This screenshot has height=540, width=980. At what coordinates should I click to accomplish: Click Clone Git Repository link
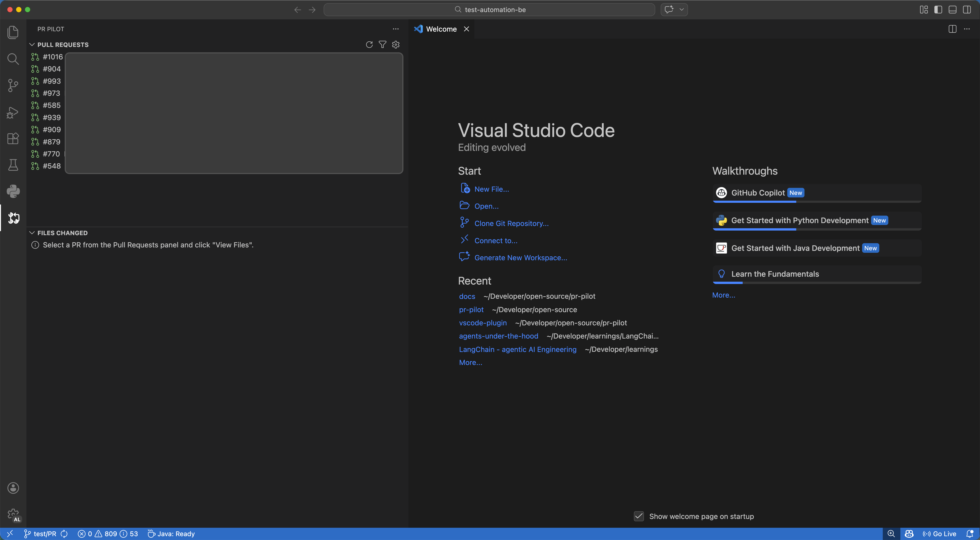pos(511,223)
